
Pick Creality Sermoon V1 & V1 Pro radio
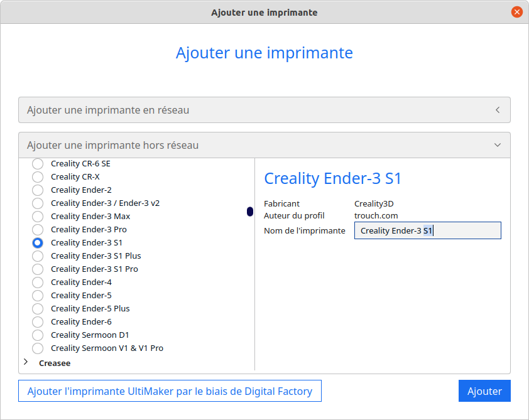coord(38,348)
